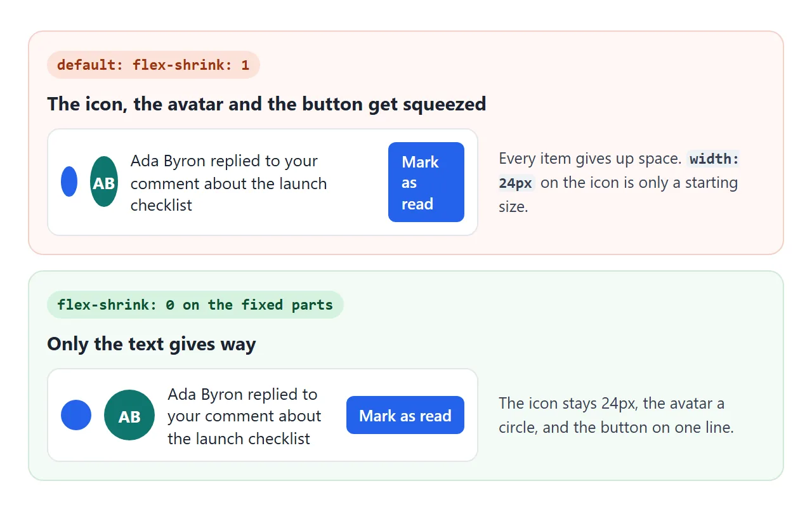Click the notification text in the second card
This screenshot has width=812, height=514.
click(x=245, y=416)
